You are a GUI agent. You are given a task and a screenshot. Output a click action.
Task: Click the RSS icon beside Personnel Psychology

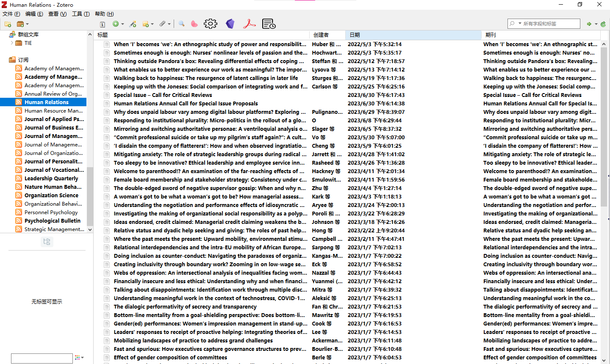click(19, 212)
